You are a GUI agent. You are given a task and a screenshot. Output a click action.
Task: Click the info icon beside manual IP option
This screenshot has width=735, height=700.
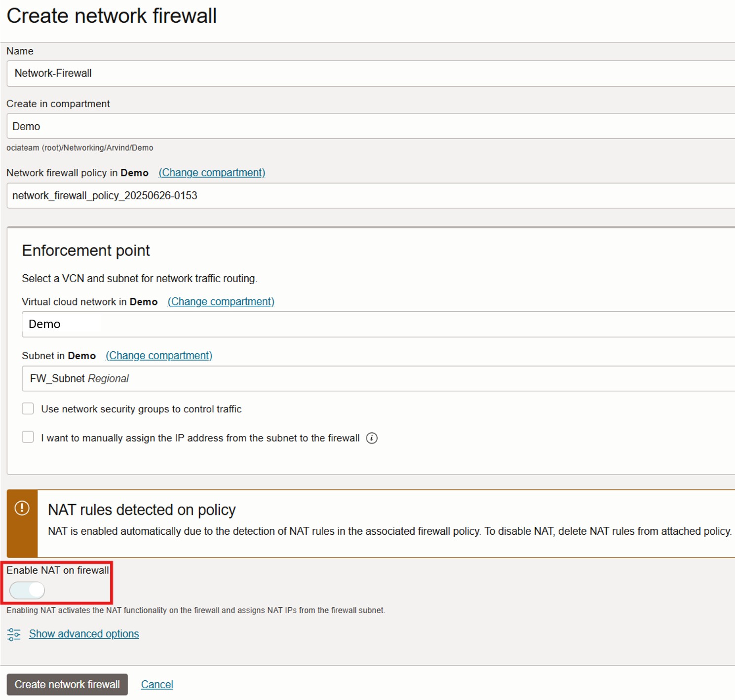[372, 438]
